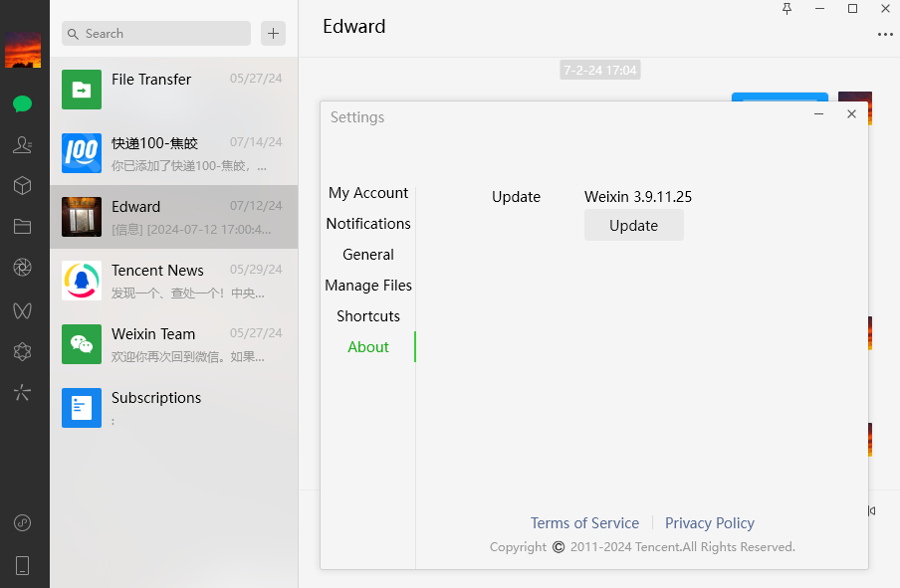The width and height of the screenshot is (900, 588).
Task: Switch to the My Account settings tab
Action: tap(368, 193)
